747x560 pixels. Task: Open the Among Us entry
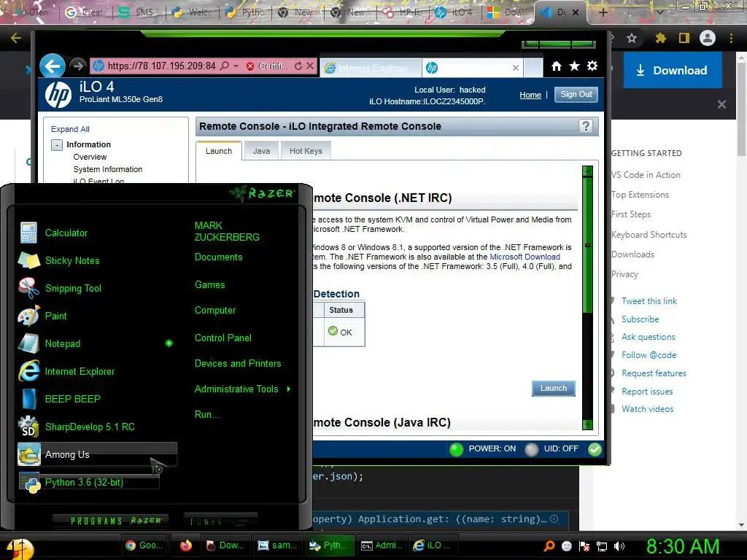[x=97, y=454]
